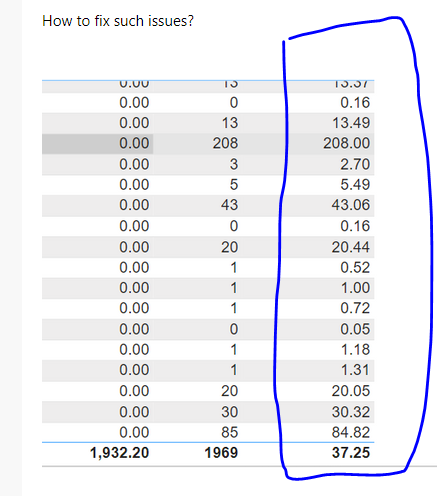Click the 'How to fix such issues?' text
441x496 pixels.
[118, 21]
